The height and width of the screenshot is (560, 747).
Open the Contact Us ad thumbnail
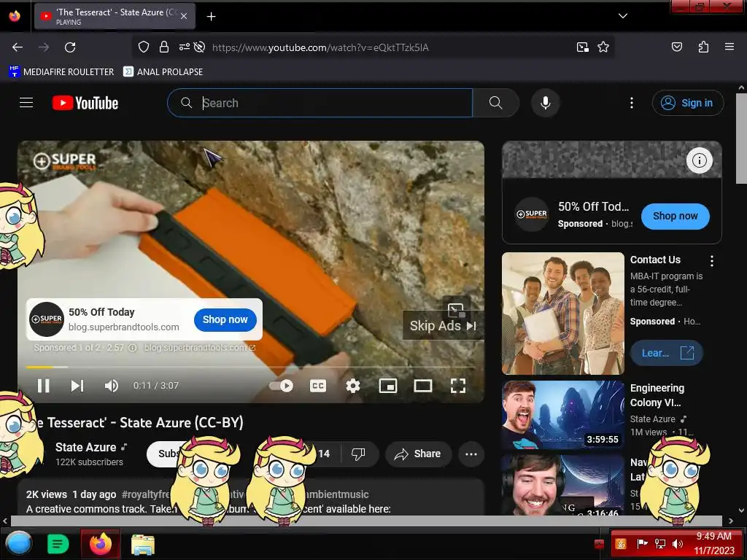coord(563,314)
